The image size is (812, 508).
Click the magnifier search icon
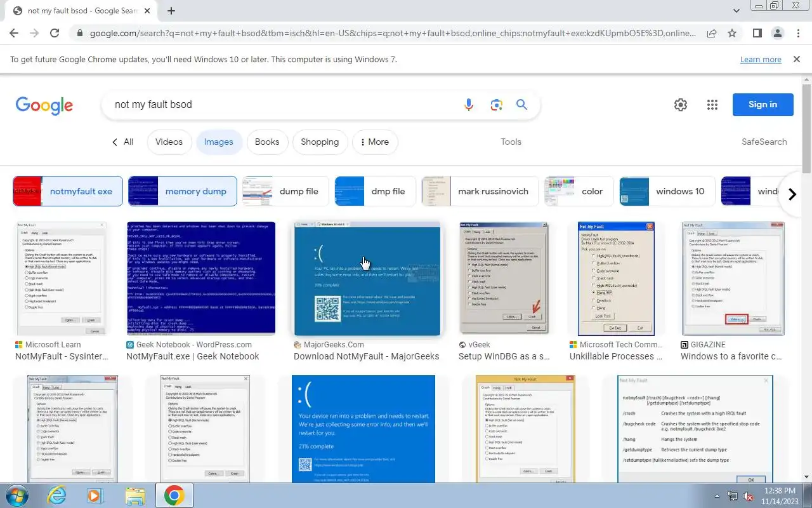coord(521,105)
